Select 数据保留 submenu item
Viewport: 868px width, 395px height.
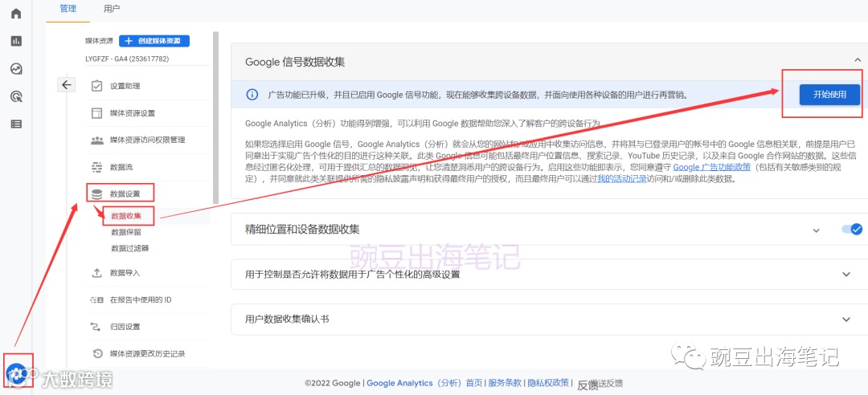click(125, 232)
